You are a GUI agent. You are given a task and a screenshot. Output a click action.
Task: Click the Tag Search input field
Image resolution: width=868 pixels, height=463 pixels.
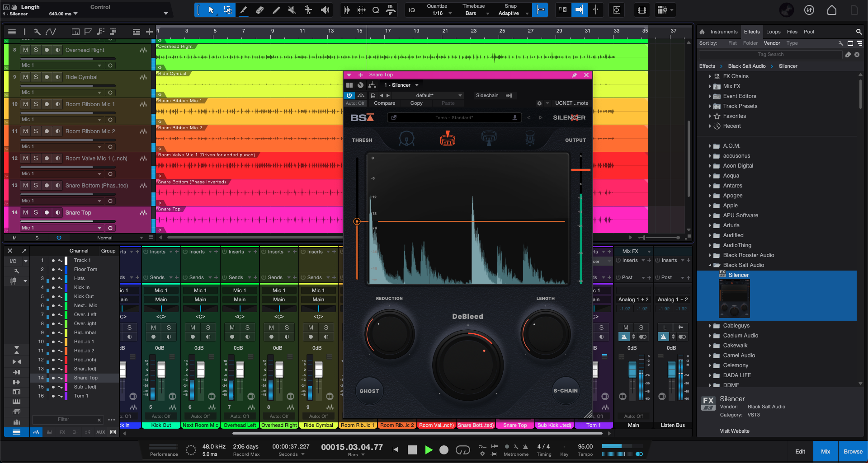[770, 54]
